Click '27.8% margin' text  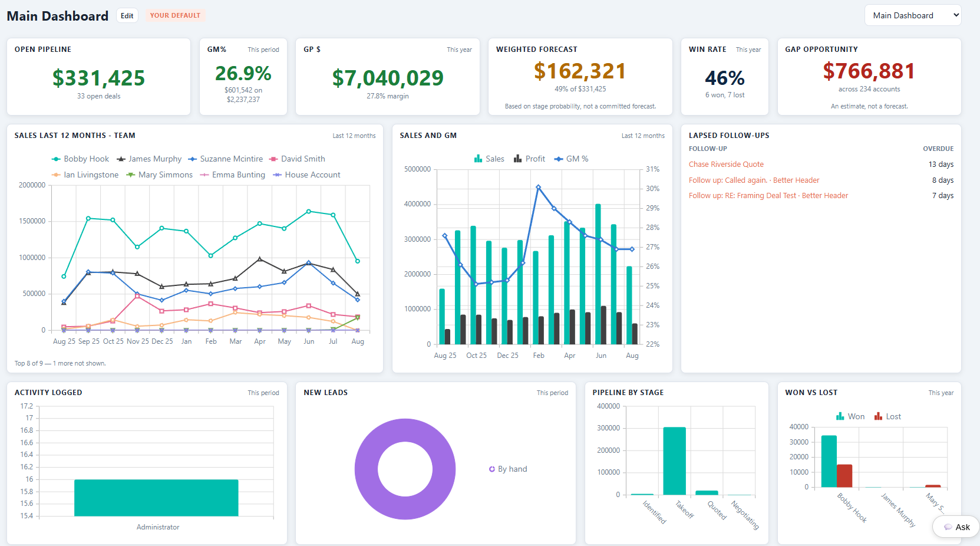388,96
